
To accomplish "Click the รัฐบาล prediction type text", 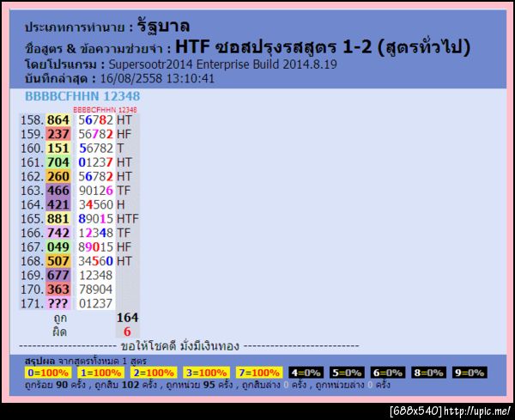I will (163, 27).
